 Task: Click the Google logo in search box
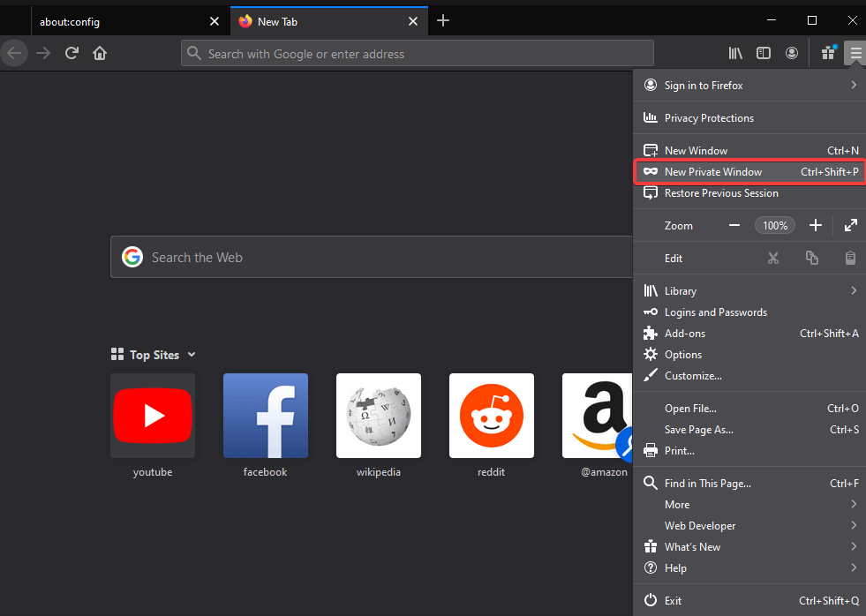[132, 257]
